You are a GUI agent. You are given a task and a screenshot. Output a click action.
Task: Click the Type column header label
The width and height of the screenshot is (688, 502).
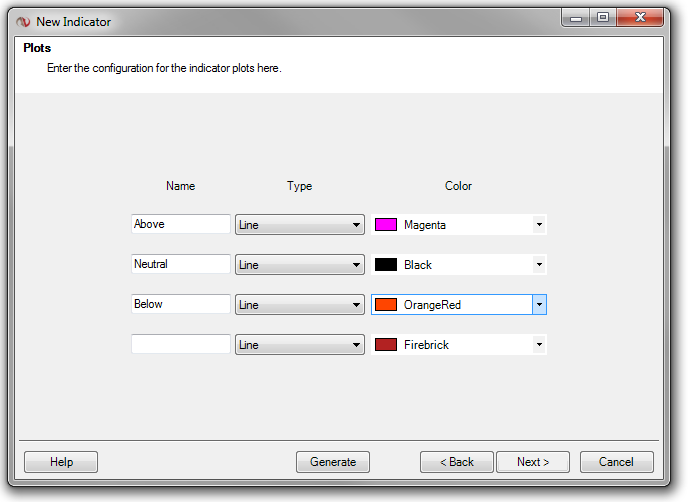point(300,186)
